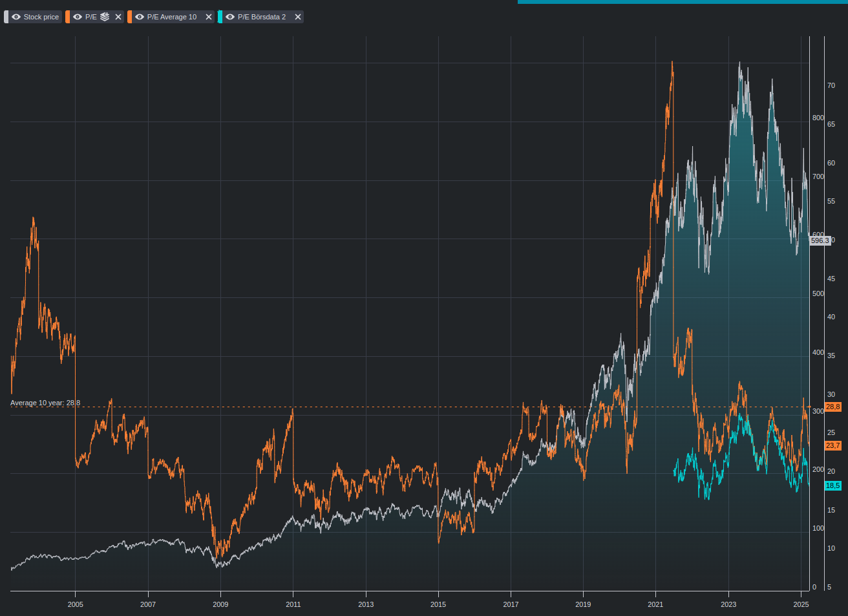Click the cyan P/E Börsdata 2 swatch

coord(220,17)
